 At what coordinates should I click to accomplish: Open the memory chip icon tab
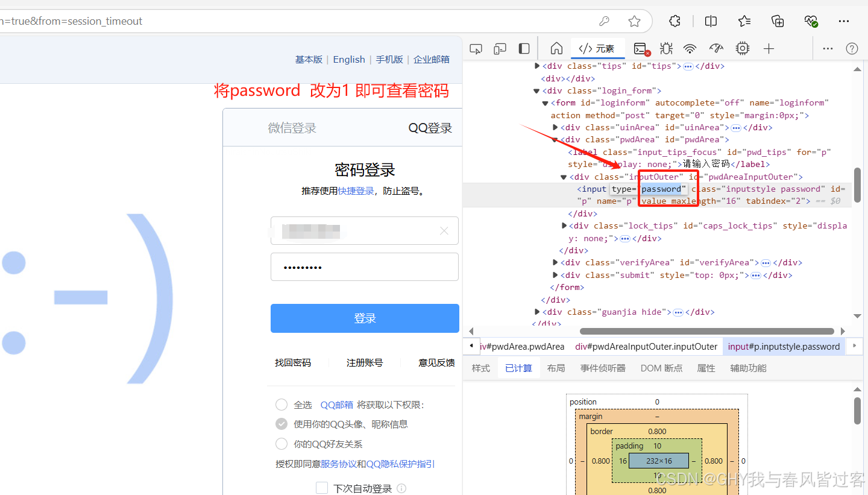click(x=743, y=49)
